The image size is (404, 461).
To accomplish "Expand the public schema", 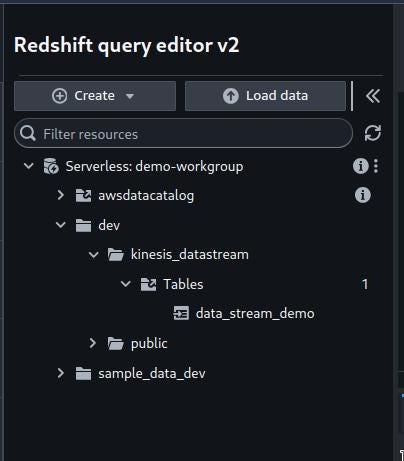I will [93, 343].
